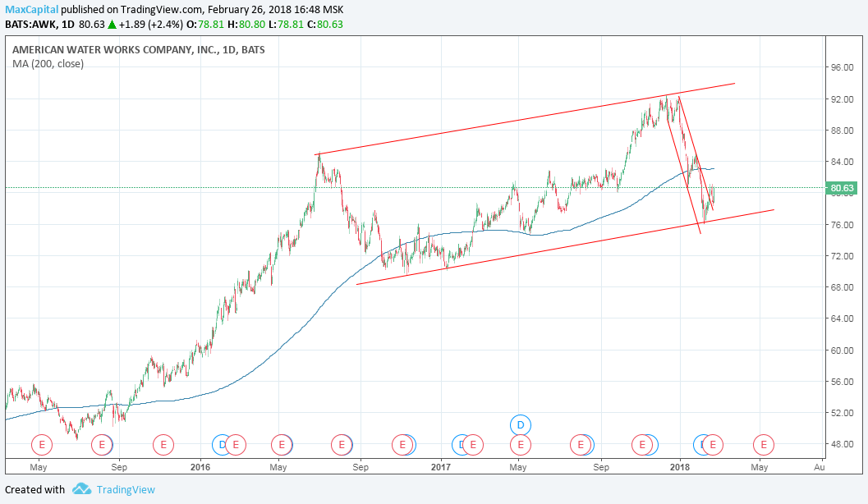The image size is (868, 504).
Task: Click the 84.00 price axis label
Action: click(x=842, y=162)
